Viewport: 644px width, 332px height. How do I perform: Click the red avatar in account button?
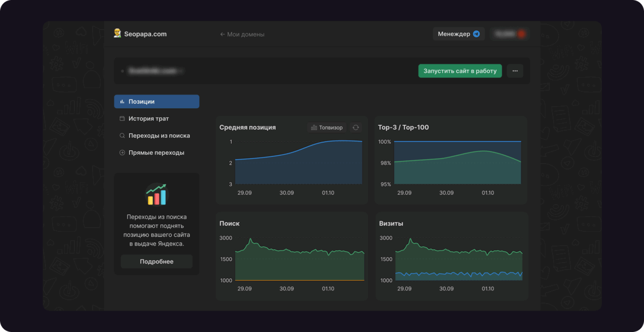click(x=521, y=34)
